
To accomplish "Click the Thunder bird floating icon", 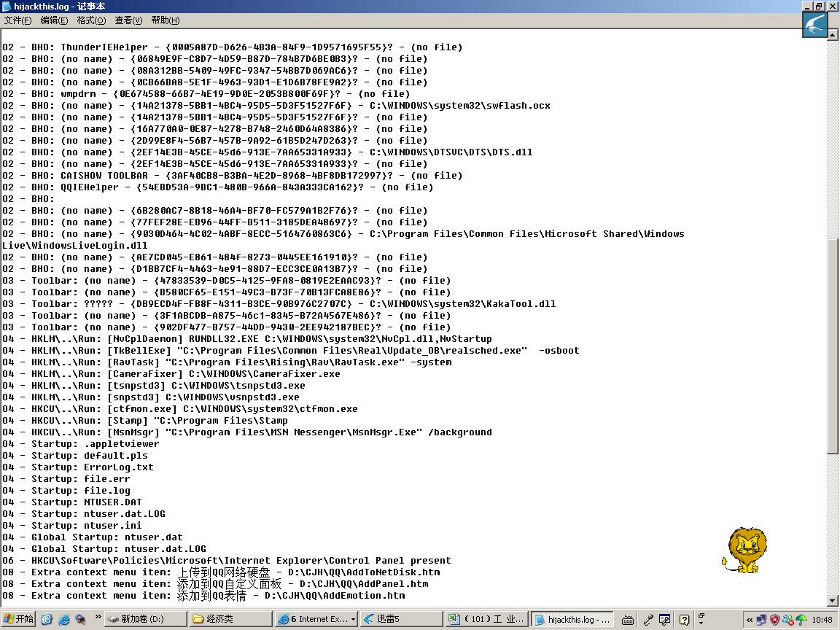I will 814,26.
